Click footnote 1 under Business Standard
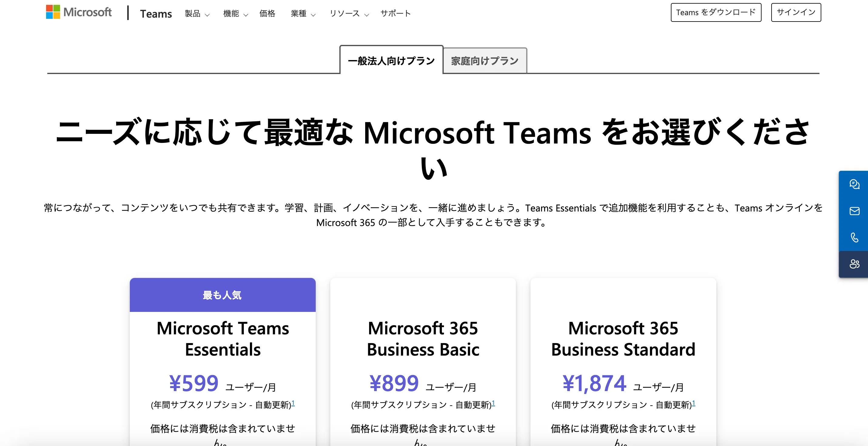The image size is (868, 446). [693, 403]
